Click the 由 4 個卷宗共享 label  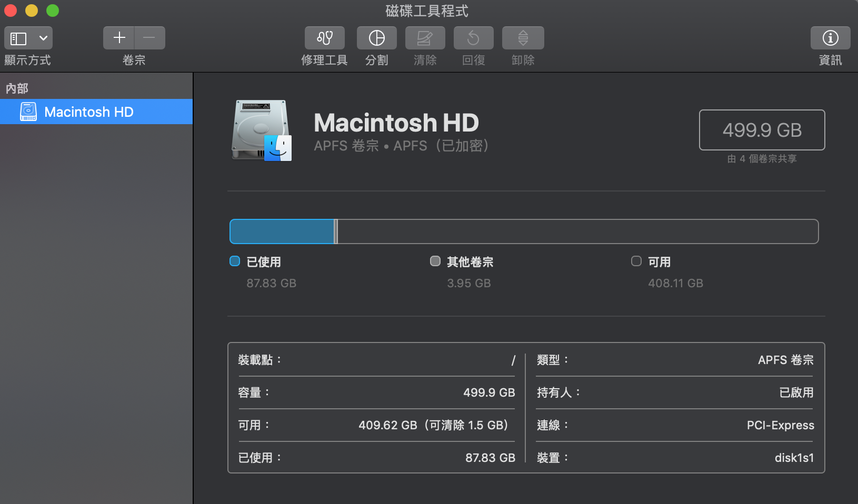(762, 158)
